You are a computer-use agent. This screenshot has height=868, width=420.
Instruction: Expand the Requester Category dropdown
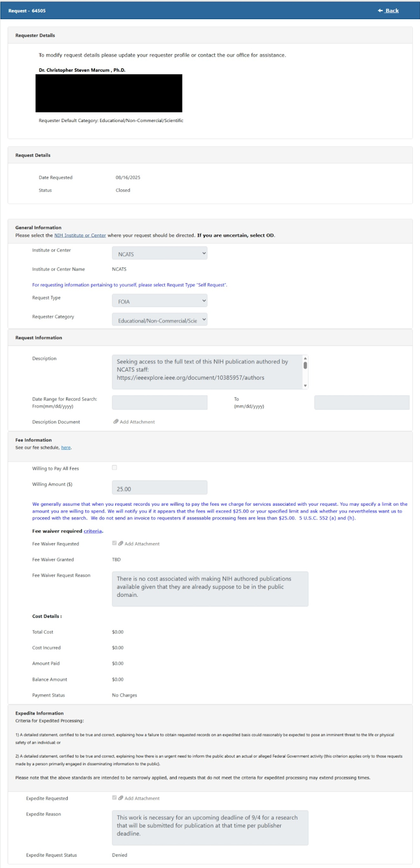point(159,320)
